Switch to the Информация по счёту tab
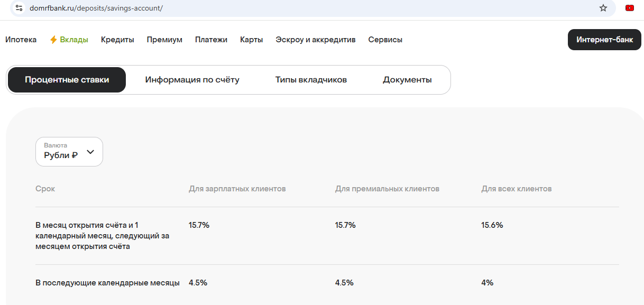Screen dimensions: 644x305 click(x=192, y=80)
